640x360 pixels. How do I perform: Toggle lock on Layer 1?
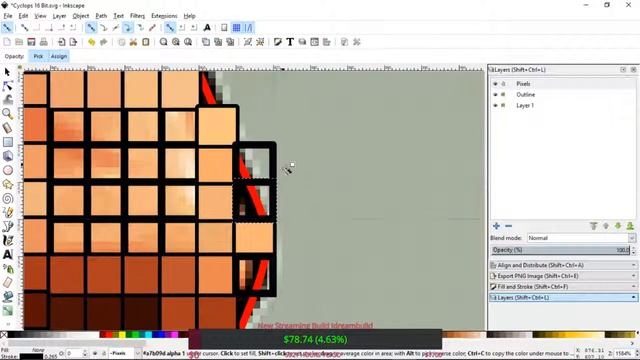(x=503, y=105)
